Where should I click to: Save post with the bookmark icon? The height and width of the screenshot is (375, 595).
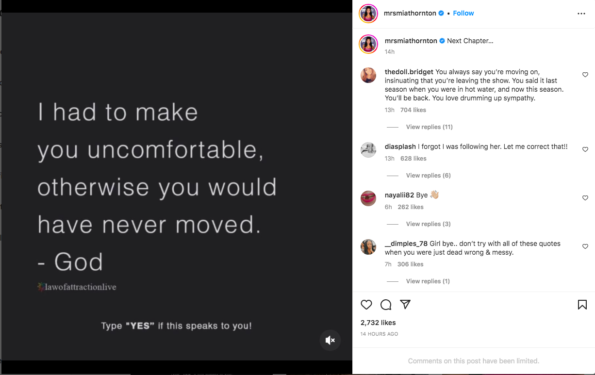click(582, 304)
